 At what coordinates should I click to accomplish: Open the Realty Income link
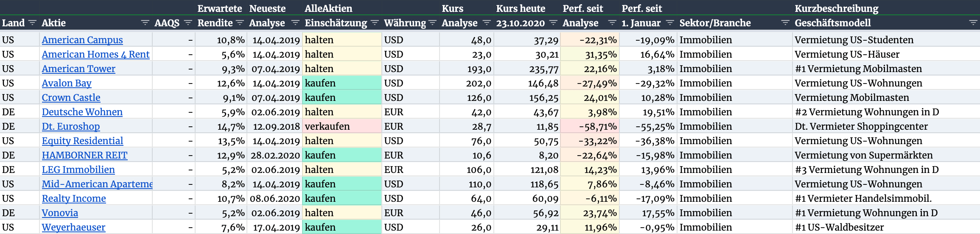click(74, 198)
